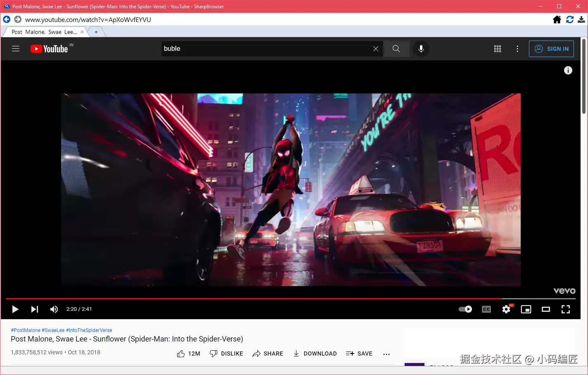This screenshot has width=588, height=375.
Task: Click the video info icon in player corner
Action: point(568,70)
